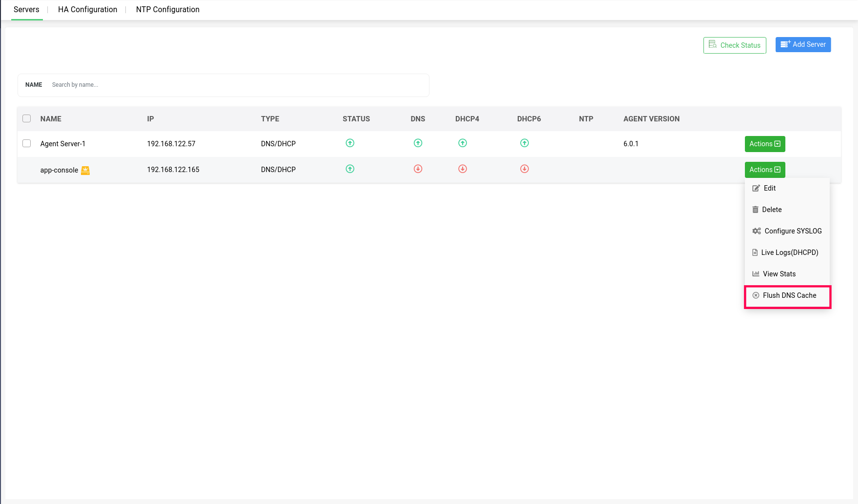
Task: Open the NTP Configuration tab
Action: tap(168, 10)
